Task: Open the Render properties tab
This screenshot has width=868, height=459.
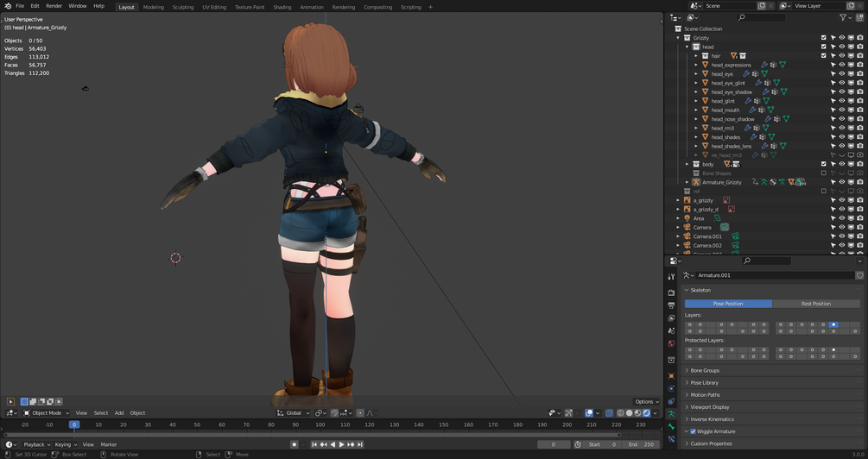Action: 671,292
